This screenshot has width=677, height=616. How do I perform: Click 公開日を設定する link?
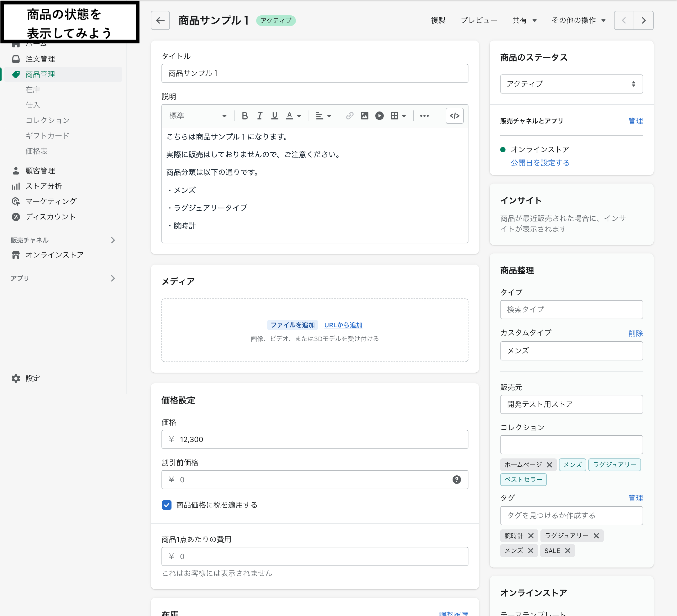tap(540, 163)
